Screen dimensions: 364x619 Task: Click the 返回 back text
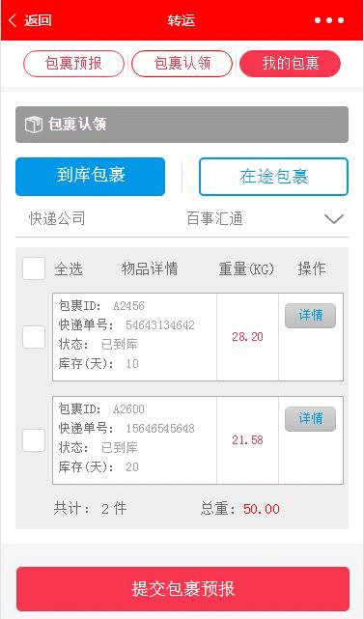(x=38, y=20)
